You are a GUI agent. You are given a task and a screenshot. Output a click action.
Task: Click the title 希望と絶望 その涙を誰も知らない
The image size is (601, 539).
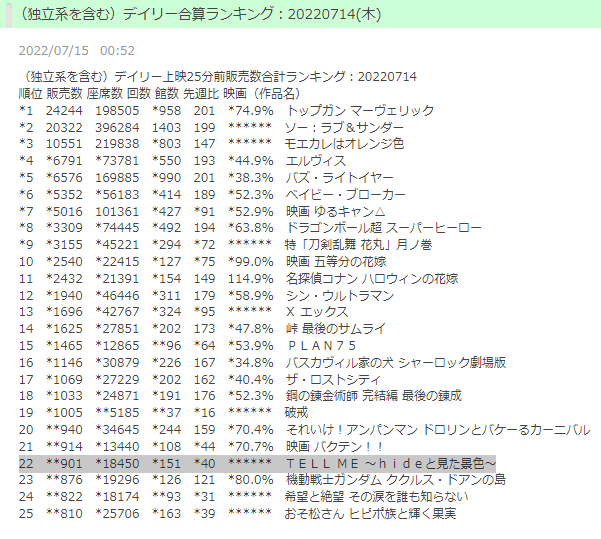point(376,496)
